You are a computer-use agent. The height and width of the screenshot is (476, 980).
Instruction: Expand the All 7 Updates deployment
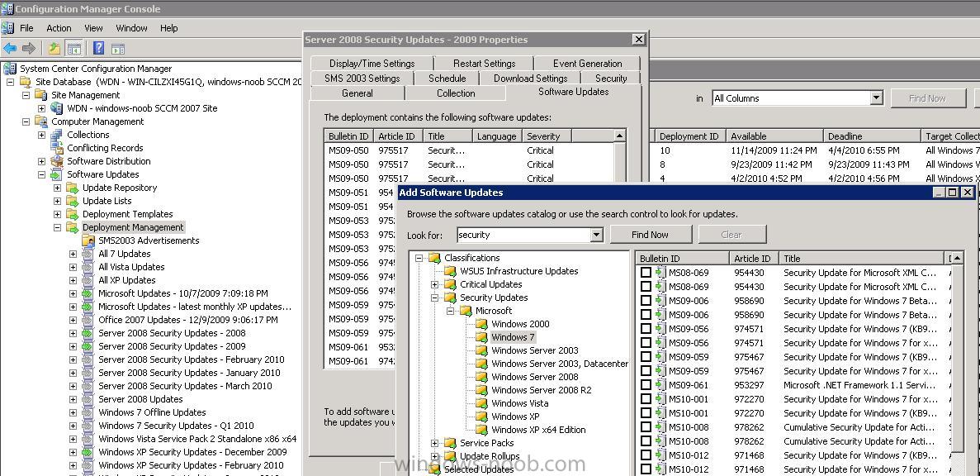73,254
